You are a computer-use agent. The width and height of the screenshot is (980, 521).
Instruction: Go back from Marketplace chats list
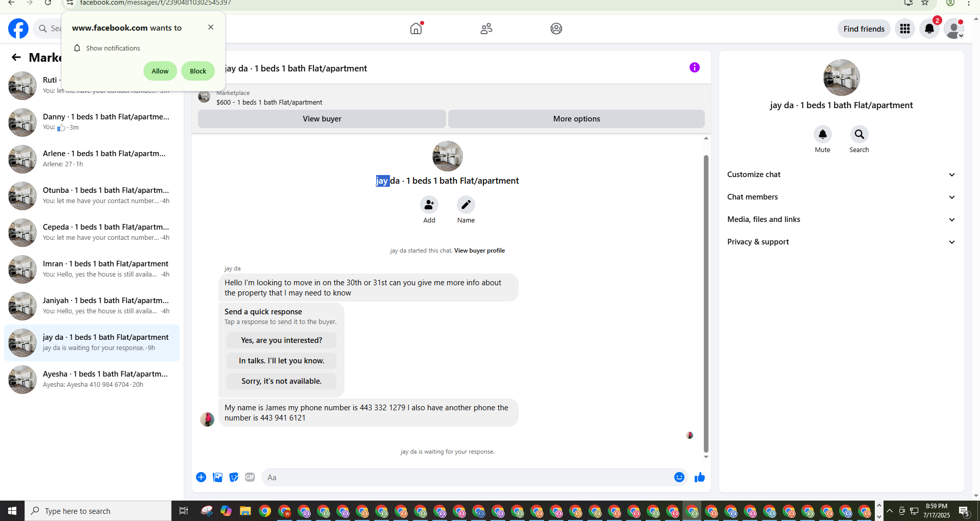pos(16,57)
